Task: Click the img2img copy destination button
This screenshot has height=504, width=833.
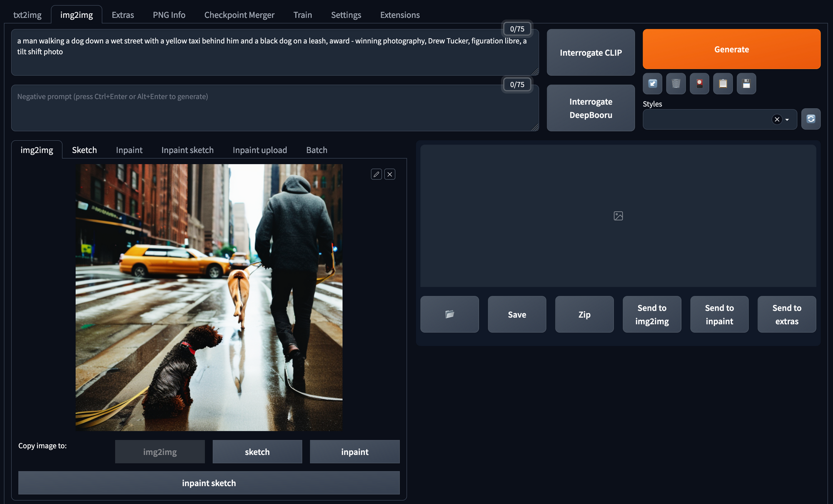Action: point(160,452)
